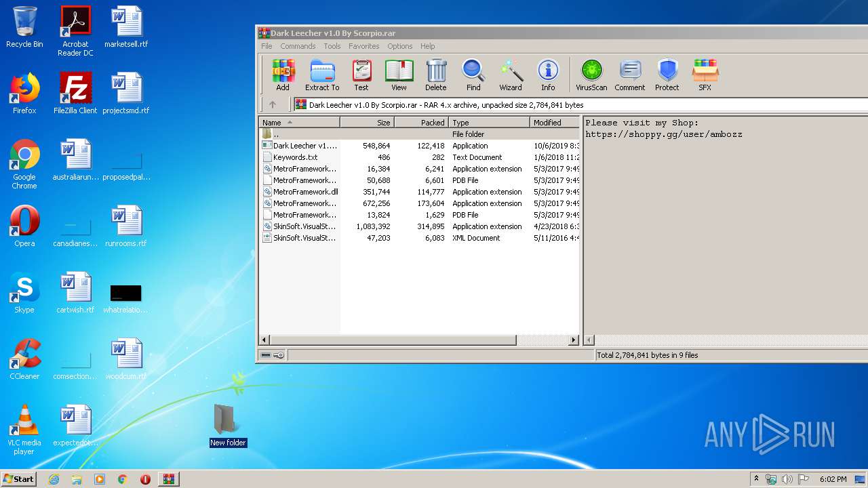
Task: Select the SkinSoft application extension with size 1,083,392
Action: click(x=419, y=226)
